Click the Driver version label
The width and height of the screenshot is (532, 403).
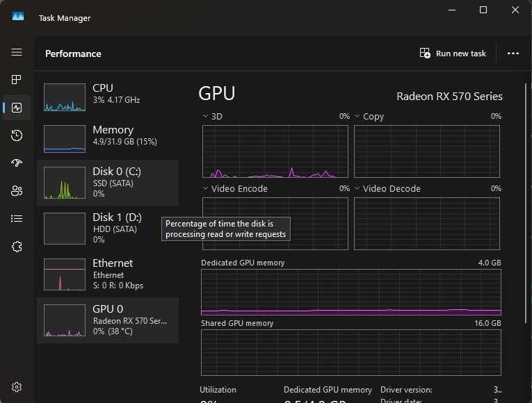406,390
